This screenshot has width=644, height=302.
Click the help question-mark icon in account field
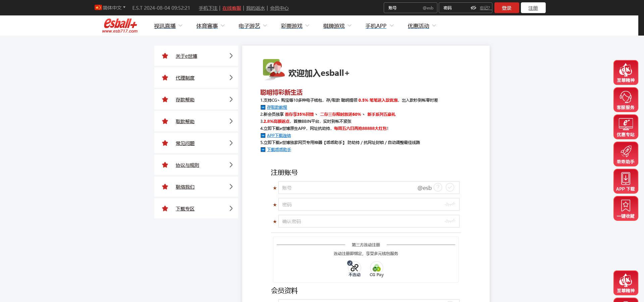(438, 187)
